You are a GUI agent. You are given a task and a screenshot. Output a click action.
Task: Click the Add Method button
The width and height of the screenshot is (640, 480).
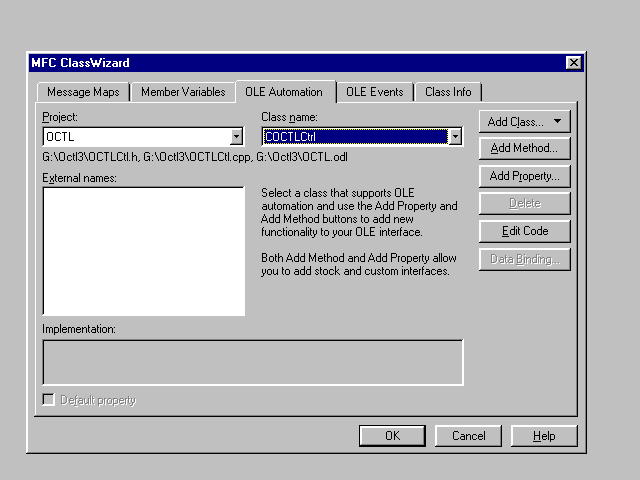[524, 149]
